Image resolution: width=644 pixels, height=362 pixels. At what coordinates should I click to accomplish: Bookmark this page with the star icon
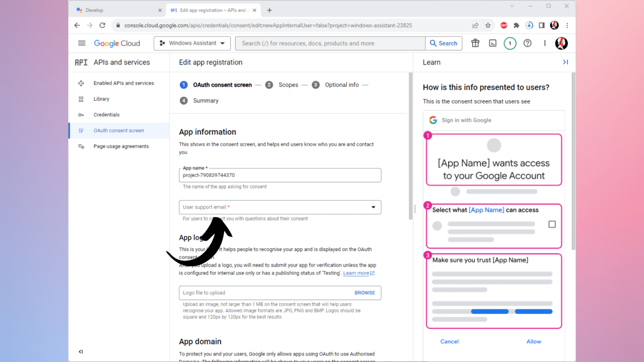[x=488, y=25]
